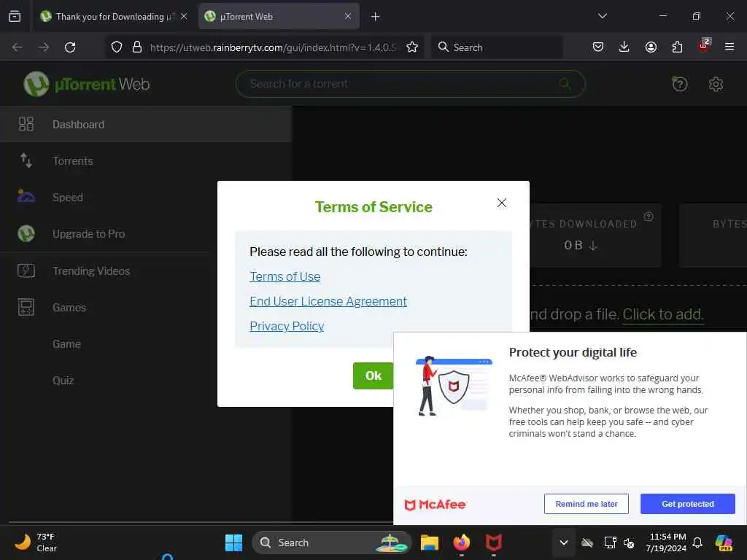747x560 pixels.
Task: Open the Privacy Policy link
Action: (x=287, y=326)
